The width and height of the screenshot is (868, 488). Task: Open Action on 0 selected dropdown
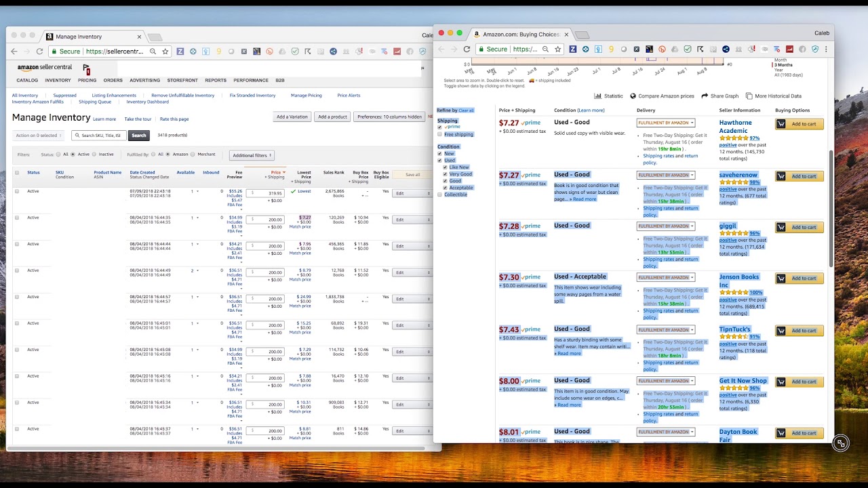click(39, 136)
